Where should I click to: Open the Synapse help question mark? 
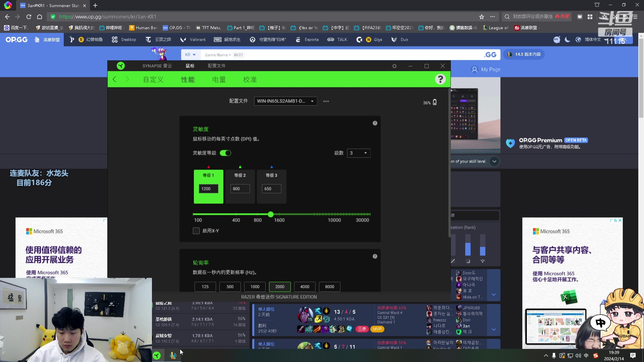coord(440,79)
